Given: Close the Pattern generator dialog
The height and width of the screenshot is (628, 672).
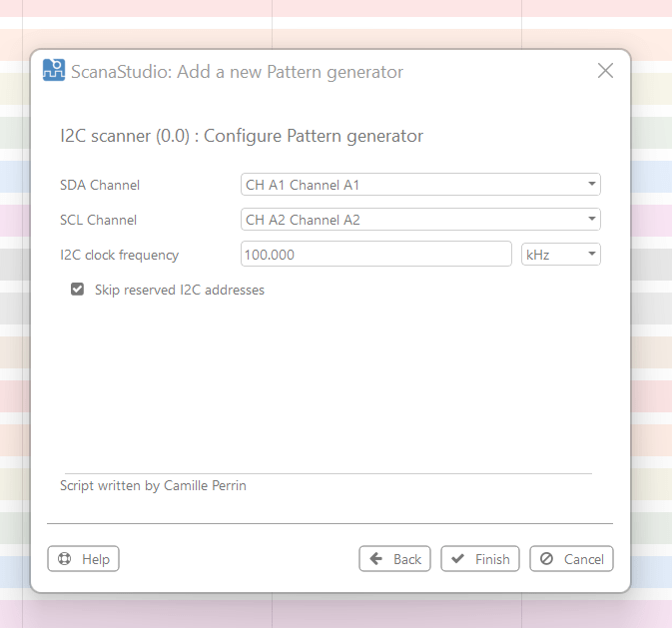Looking at the screenshot, I should [x=605, y=71].
